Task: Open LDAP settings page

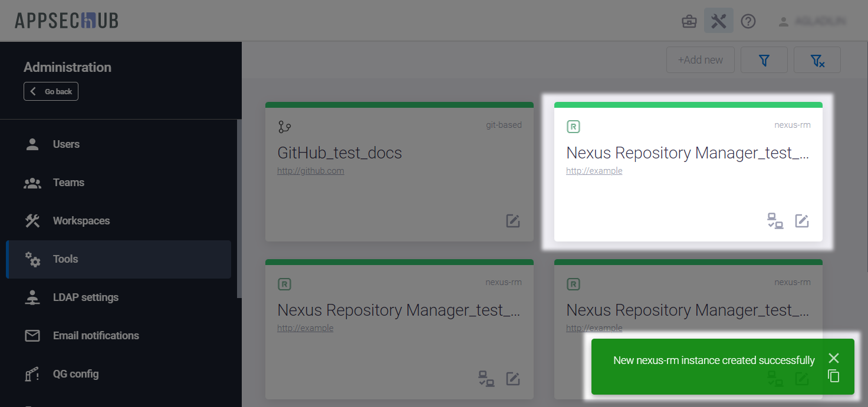Action: pyautogui.click(x=86, y=297)
